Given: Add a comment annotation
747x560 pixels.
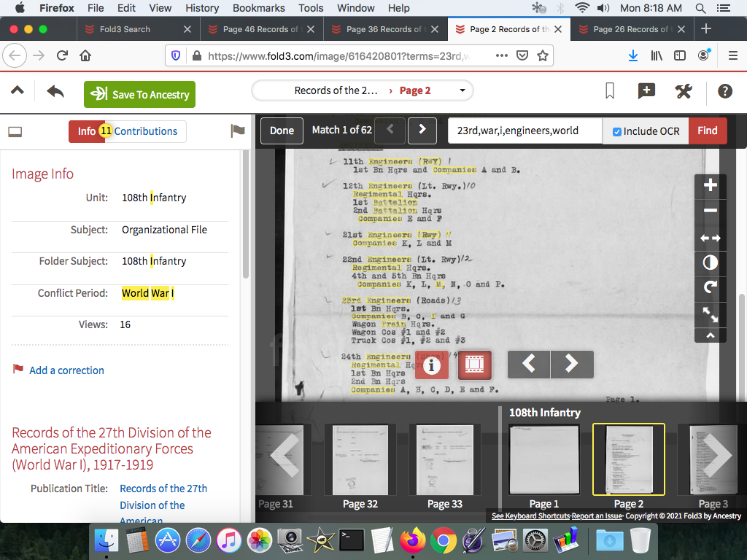Looking at the screenshot, I should coord(646,91).
